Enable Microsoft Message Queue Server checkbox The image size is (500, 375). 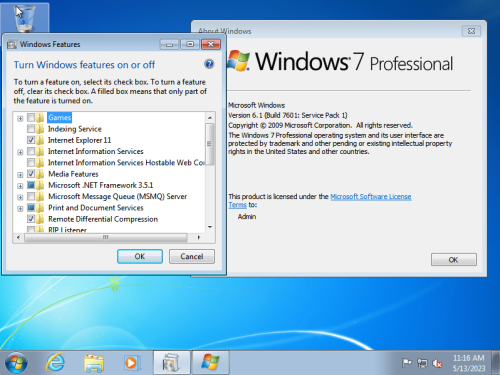[31, 196]
